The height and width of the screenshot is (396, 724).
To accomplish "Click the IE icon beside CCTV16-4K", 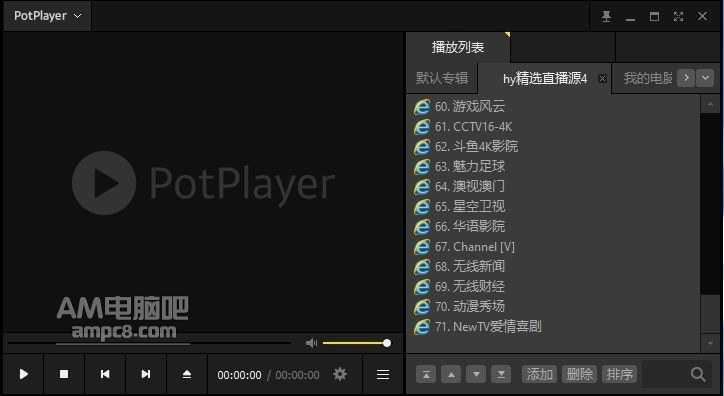I will pos(422,126).
